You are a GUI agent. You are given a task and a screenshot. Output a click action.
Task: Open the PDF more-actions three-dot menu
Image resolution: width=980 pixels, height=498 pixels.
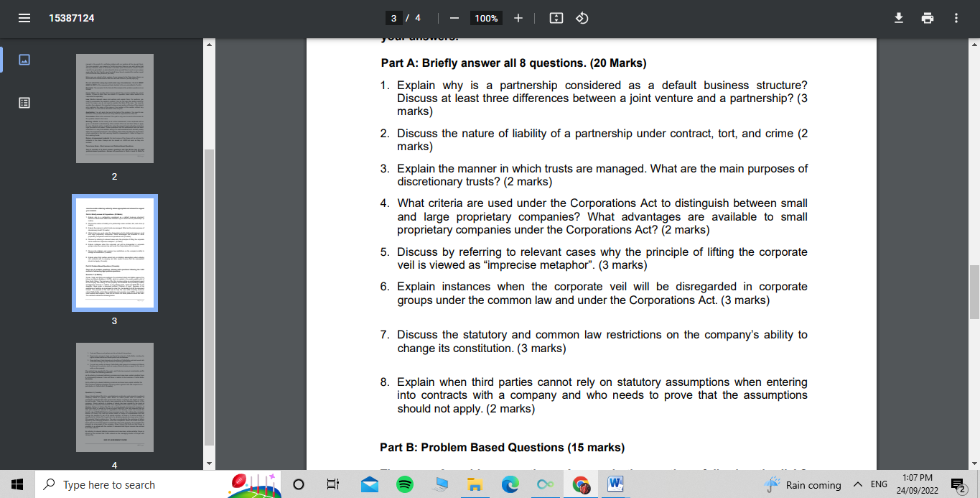pyautogui.click(x=956, y=17)
